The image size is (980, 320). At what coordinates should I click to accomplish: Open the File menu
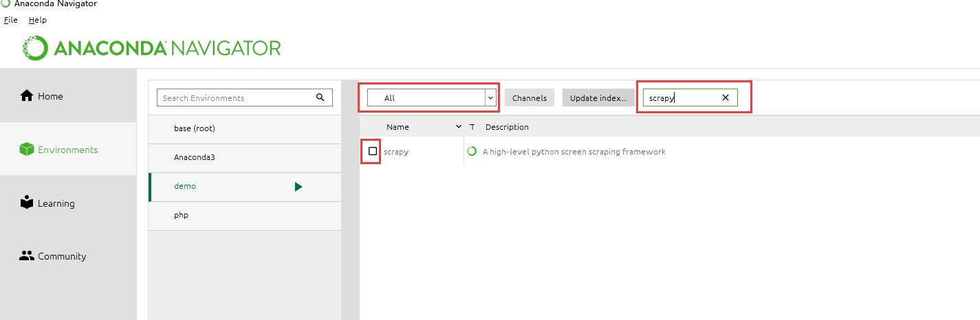pyautogui.click(x=10, y=20)
